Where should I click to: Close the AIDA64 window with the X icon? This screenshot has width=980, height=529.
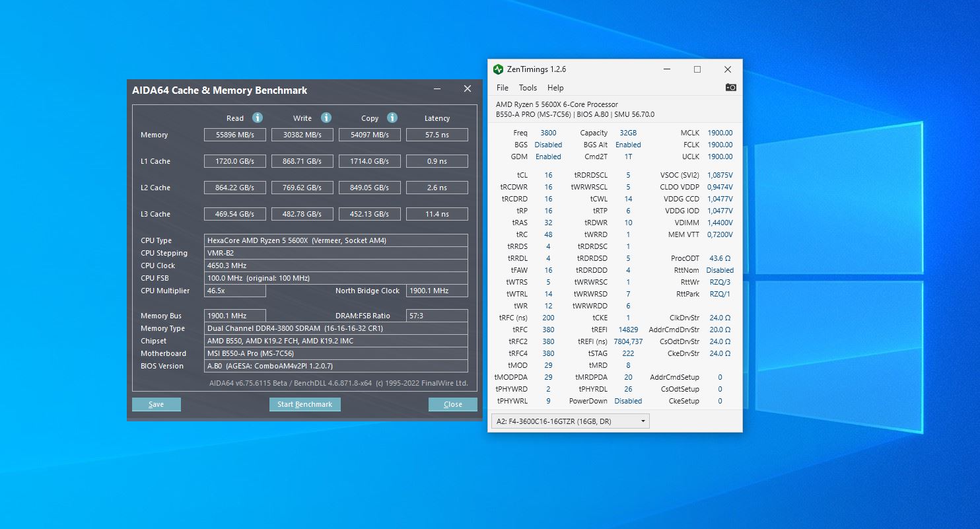(x=468, y=89)
